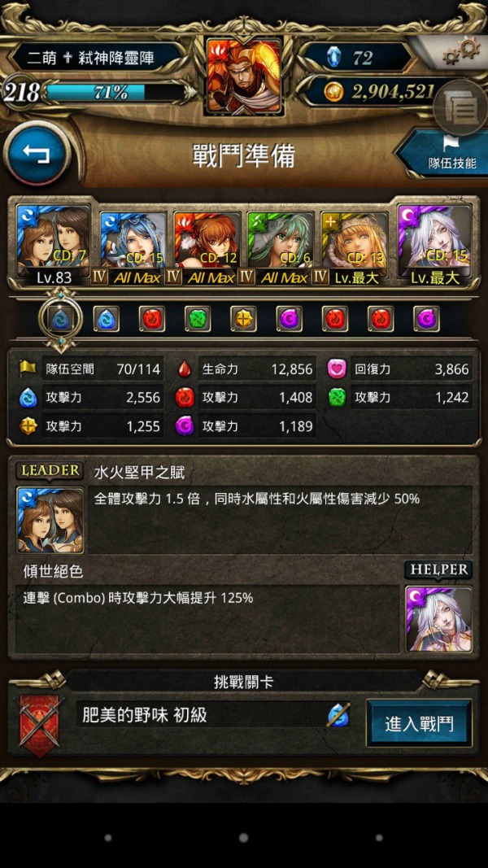Screen dimensions: 488x868
Task: Tap the leader card Lv.83
Action: coord(54,245)
